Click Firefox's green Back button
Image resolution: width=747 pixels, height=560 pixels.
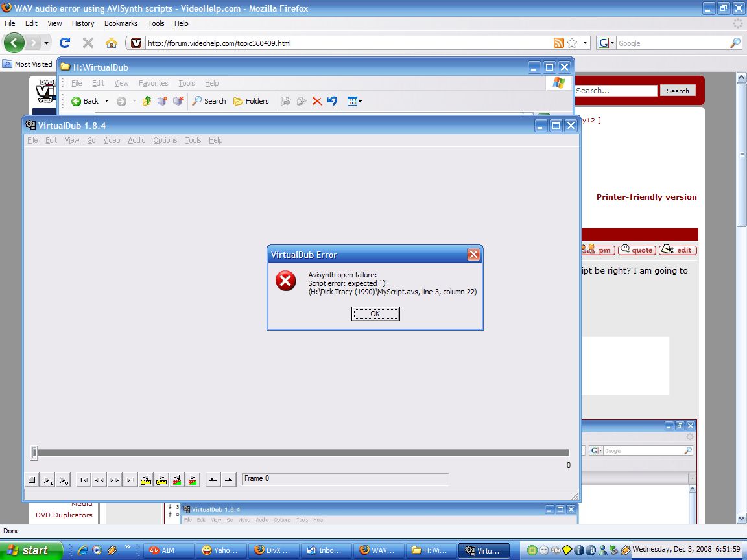[x=14, y=43]
